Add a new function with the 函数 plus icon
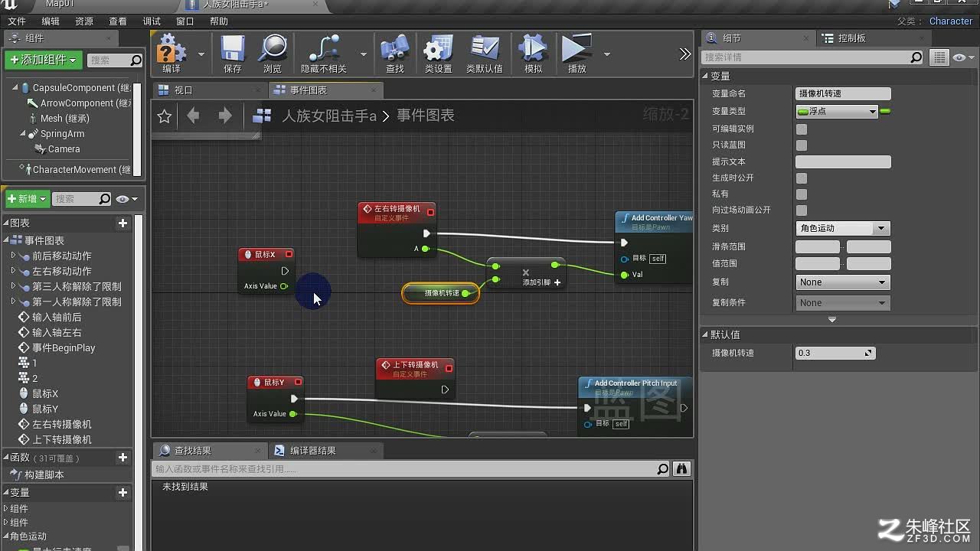The image size is (980, 551). (122, 457)
